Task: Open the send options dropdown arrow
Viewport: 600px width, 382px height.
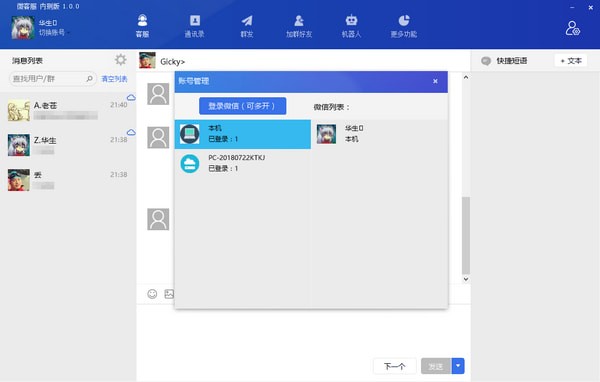Action: tap(458, 366)
